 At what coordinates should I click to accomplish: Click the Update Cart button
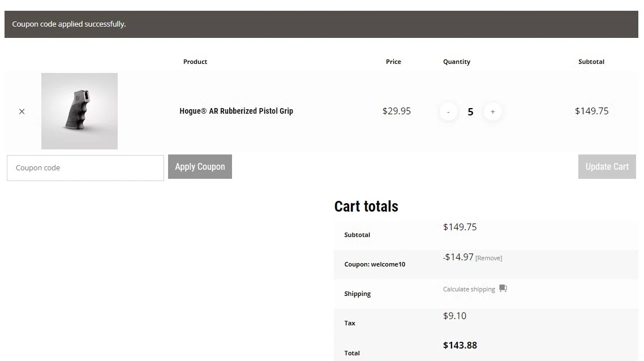(x=607, y=167)
